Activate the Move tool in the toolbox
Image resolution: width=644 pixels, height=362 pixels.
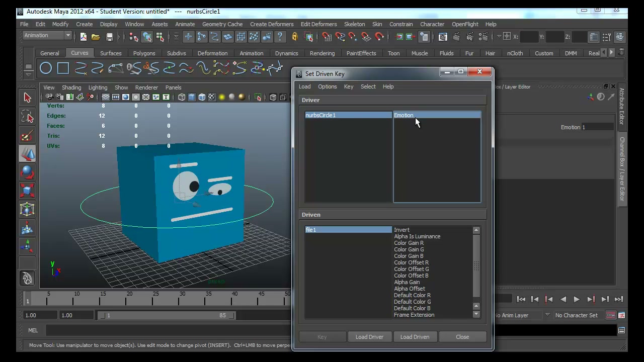pos(27,154)
